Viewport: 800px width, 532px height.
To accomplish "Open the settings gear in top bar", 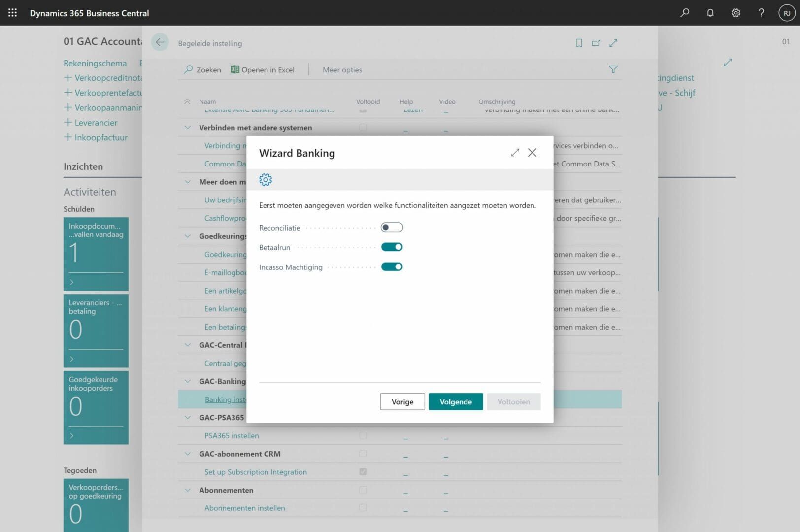I will [x=735, y=13].
